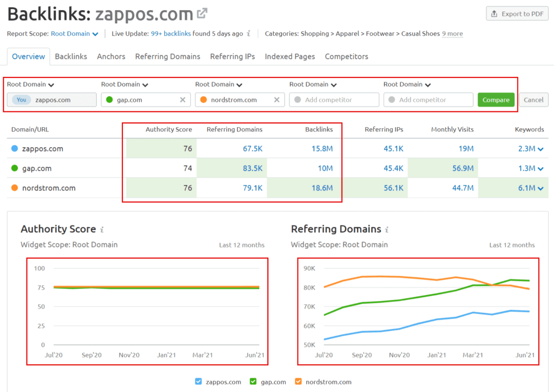Remove nordstrom.com competitor with X
The width and height of the screenshot is (554, 392).
pos(276,100)
